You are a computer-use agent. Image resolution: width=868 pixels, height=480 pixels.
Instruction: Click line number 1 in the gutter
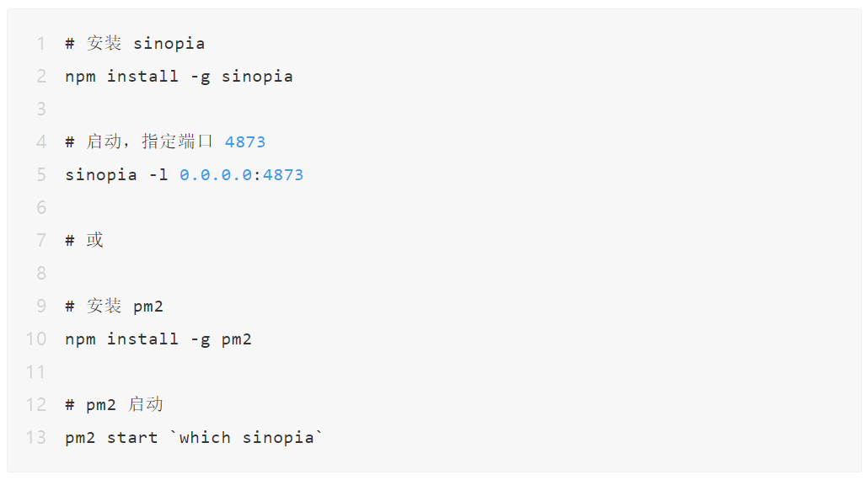coord(40,43)
